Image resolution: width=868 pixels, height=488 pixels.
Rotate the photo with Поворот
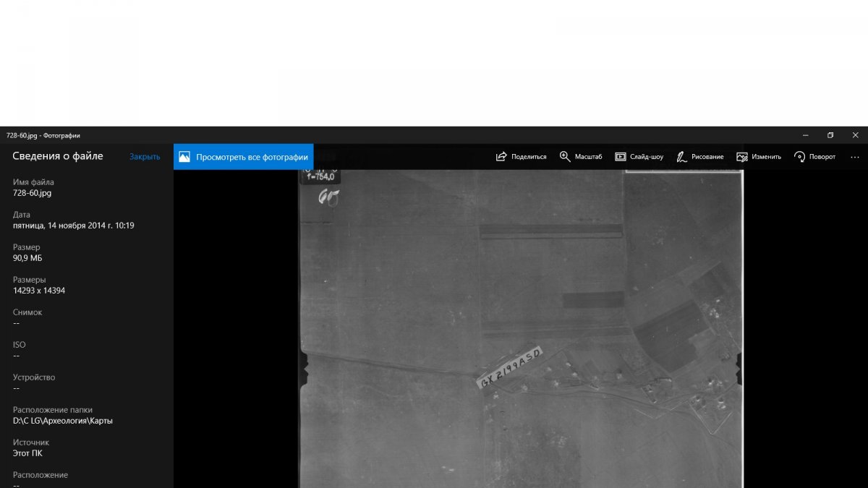[799, 157]
